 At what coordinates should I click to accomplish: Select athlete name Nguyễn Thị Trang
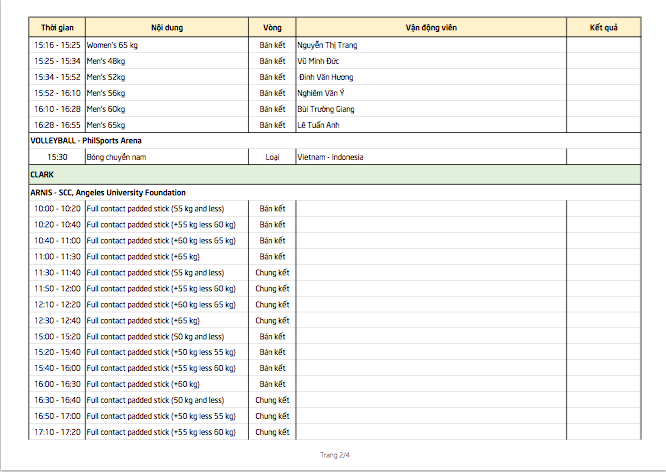click(327, 45)
